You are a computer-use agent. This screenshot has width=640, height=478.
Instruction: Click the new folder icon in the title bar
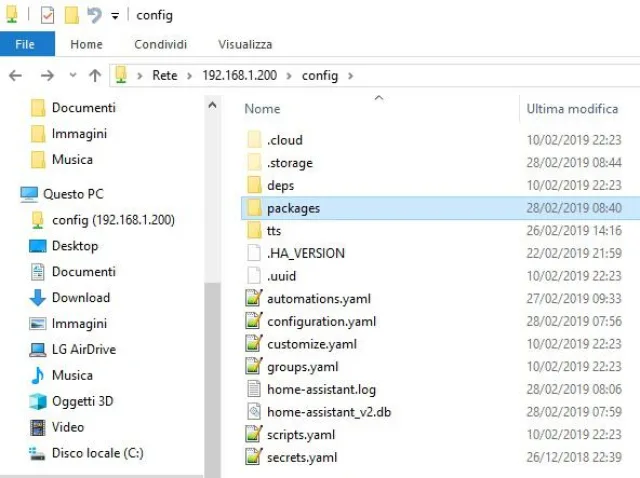(71, 15)
